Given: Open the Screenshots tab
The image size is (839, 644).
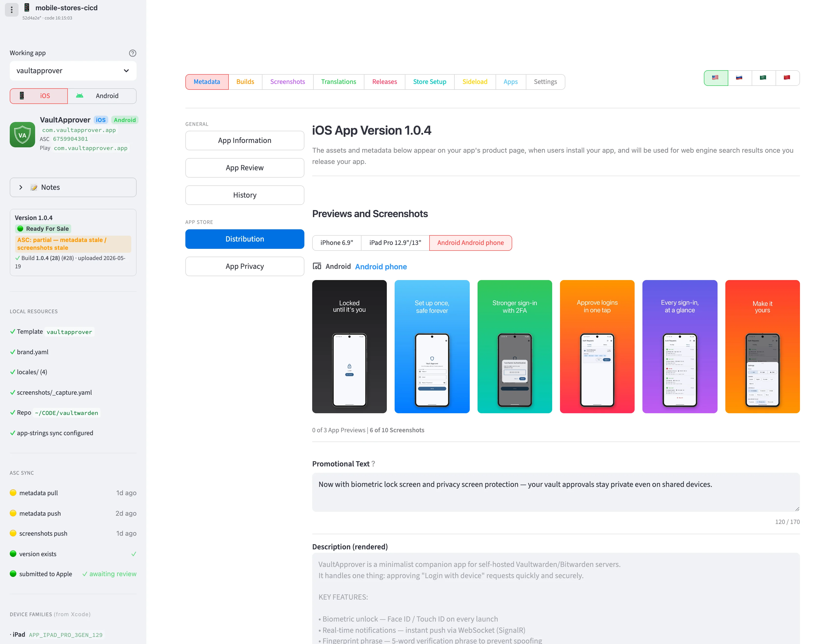Looking at the screenshot, I should pyautogui.click(x=288, y=82).
